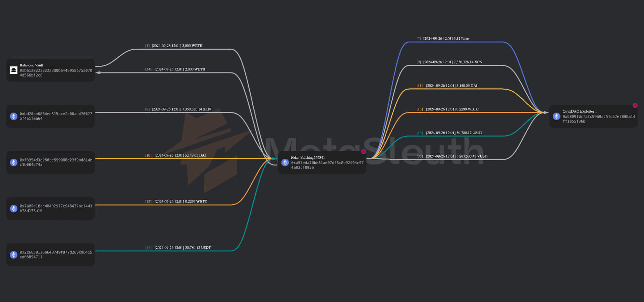Click the Fake_Phishing554341 Ethereum icon

click(x=285, y=162)
